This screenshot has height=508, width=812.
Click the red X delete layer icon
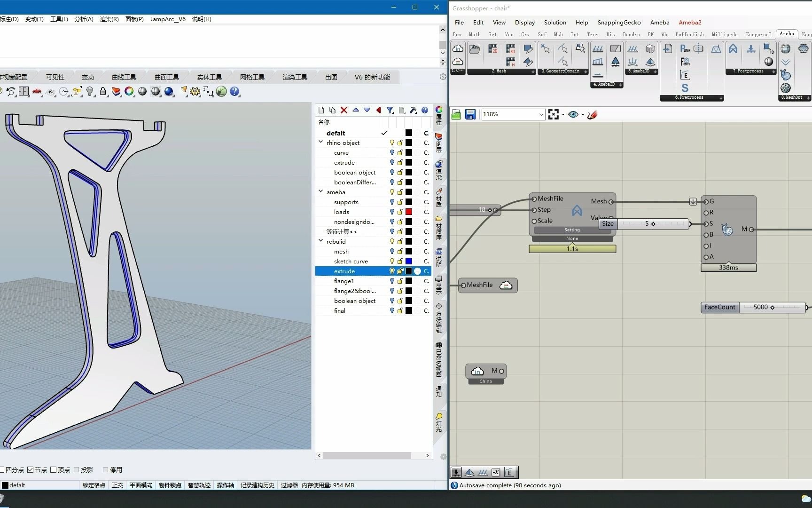click(344, 110)
